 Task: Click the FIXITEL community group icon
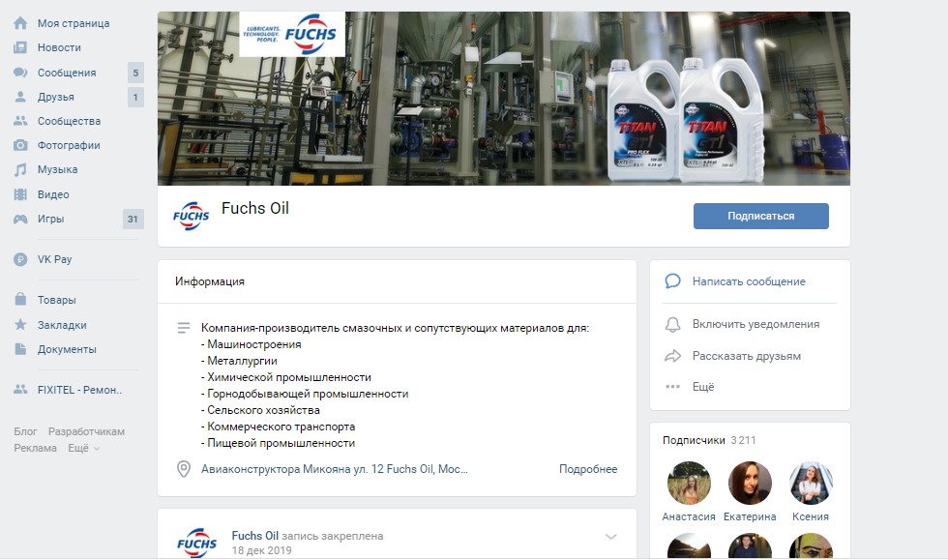pos(20,390)
